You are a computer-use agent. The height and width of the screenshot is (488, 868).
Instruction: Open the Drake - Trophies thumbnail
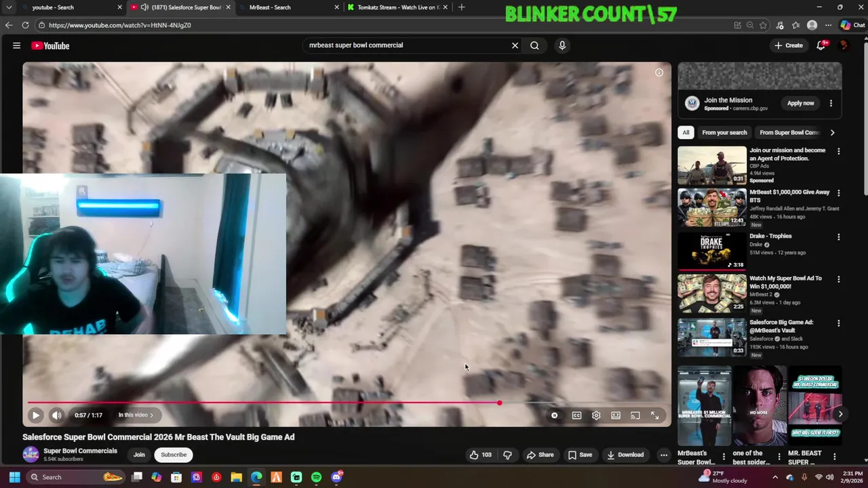(x=711, y=251)
